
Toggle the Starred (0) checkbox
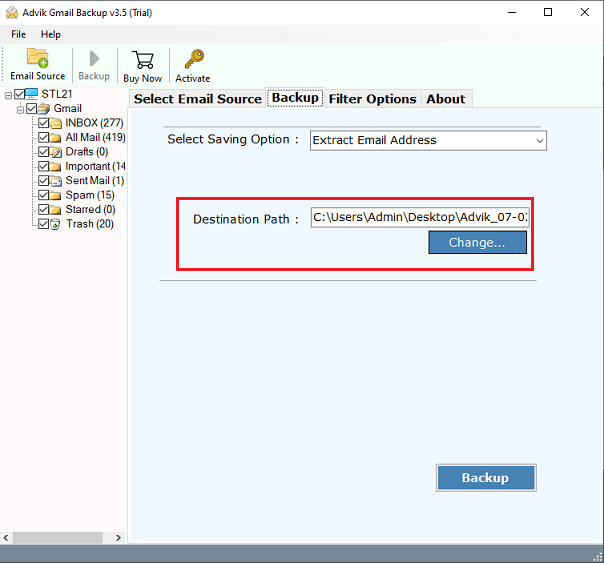pos(44,209)
